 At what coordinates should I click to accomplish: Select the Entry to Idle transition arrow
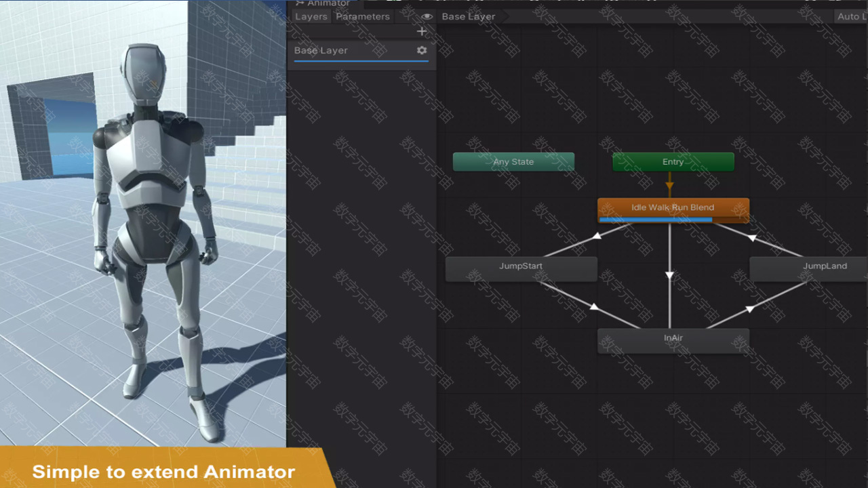coord(669,184)
